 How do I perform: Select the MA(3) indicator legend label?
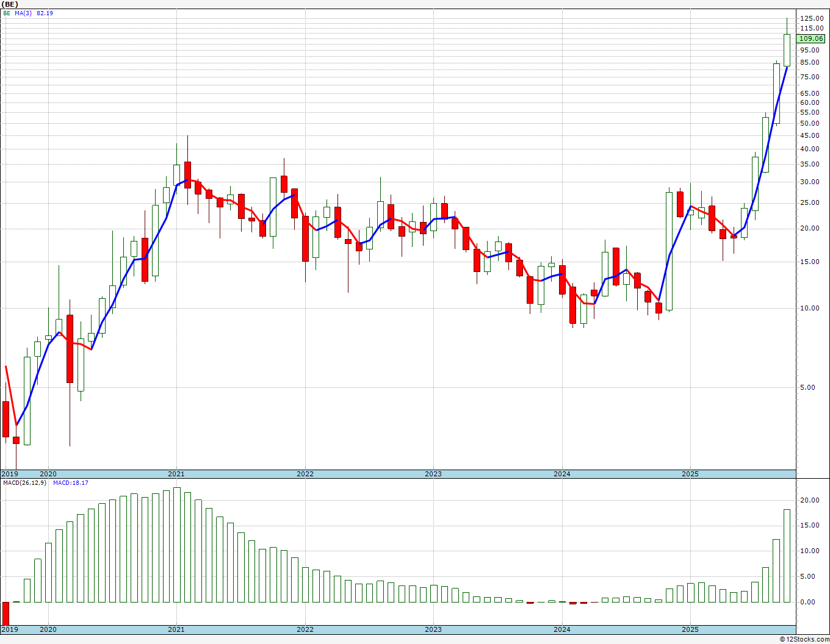tap(24, 13)
